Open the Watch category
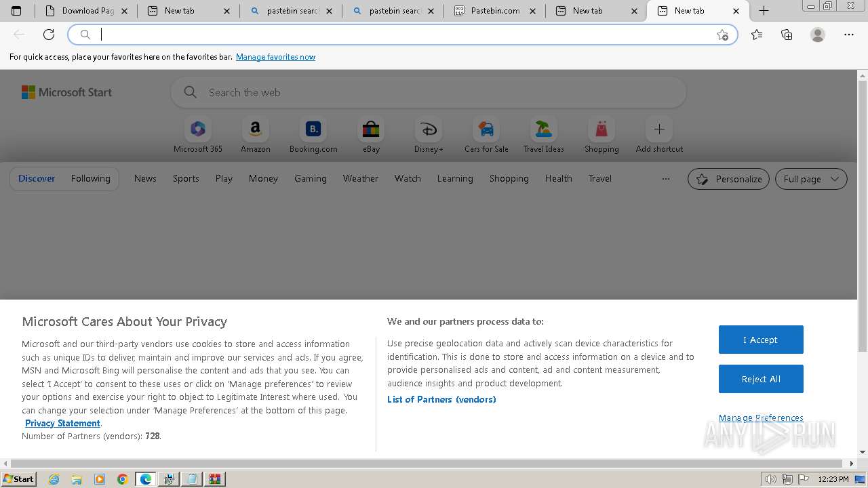Screen dimensions: 868x488 pyautogui.click(x=408, y=179)
